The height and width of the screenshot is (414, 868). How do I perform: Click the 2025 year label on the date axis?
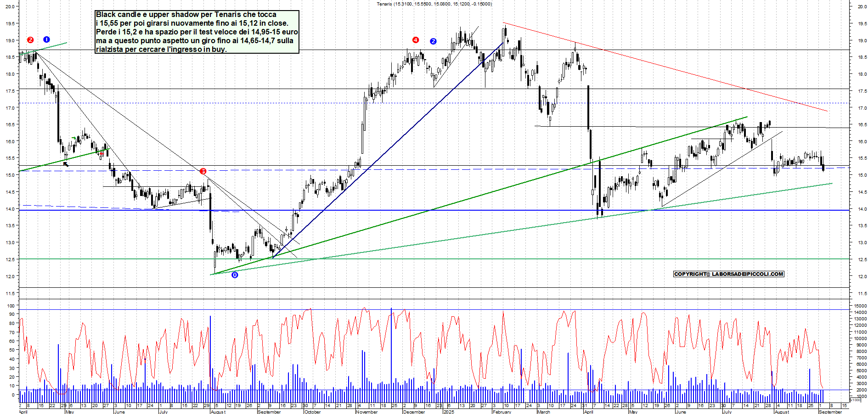coord(449,412)
